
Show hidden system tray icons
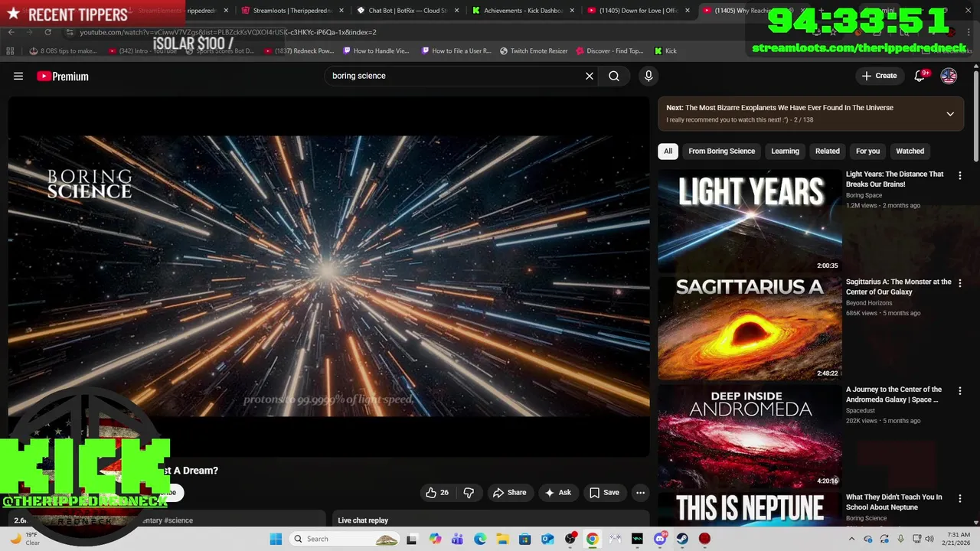coord(851,539)
